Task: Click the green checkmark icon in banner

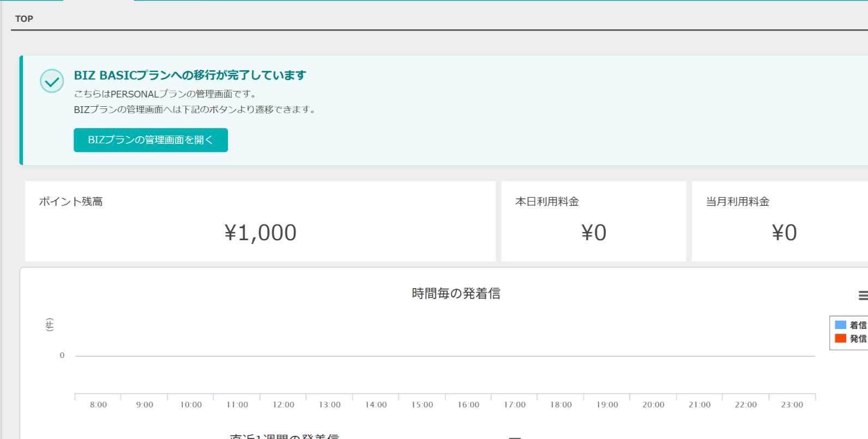Action: (52, 81)
